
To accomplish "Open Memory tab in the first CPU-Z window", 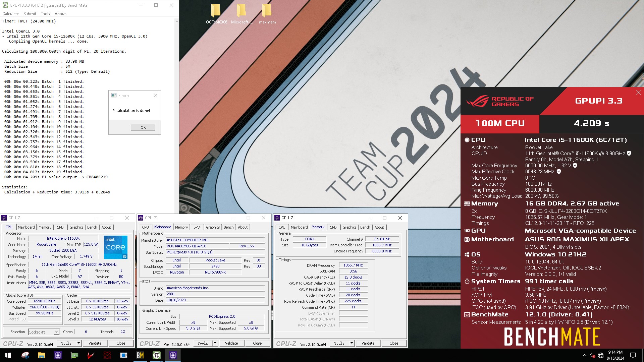I will (x=45, y=227).
